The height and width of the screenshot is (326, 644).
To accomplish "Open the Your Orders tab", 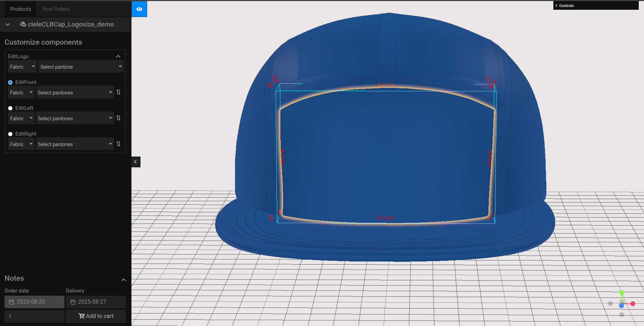I will pyautogui.click(x=56, y=9).
